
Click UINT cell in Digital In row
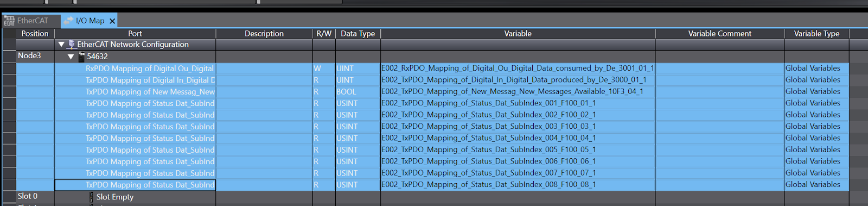[x=358, y=80]
